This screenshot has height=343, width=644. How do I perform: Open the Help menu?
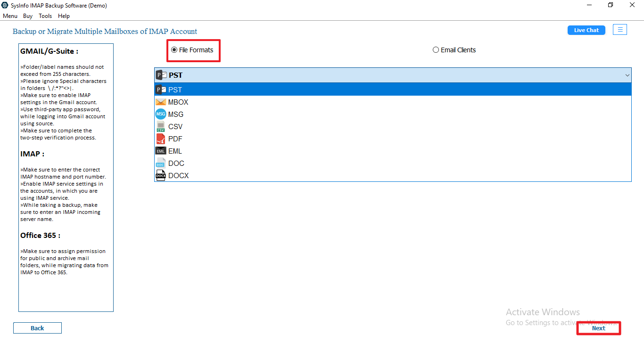pos(64,16)
